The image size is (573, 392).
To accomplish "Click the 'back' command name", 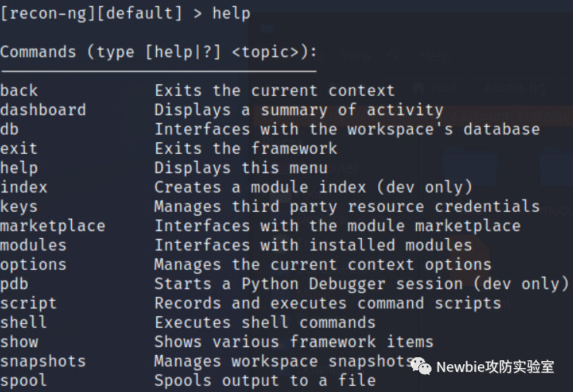I will click(19, 90).
